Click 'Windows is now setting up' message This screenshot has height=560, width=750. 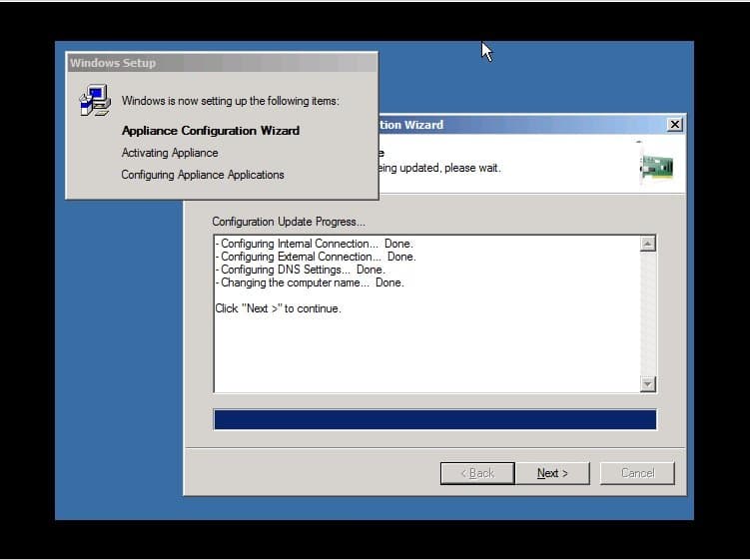[x=230, y=101]
